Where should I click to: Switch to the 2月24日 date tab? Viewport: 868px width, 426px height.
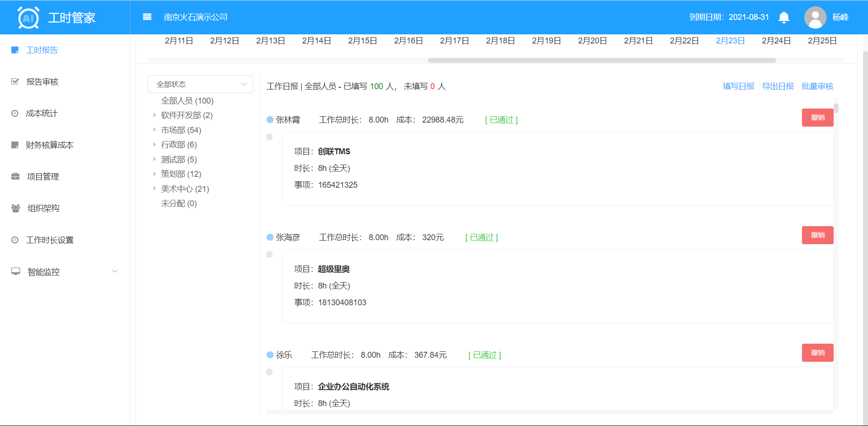[x=776, y=41]
